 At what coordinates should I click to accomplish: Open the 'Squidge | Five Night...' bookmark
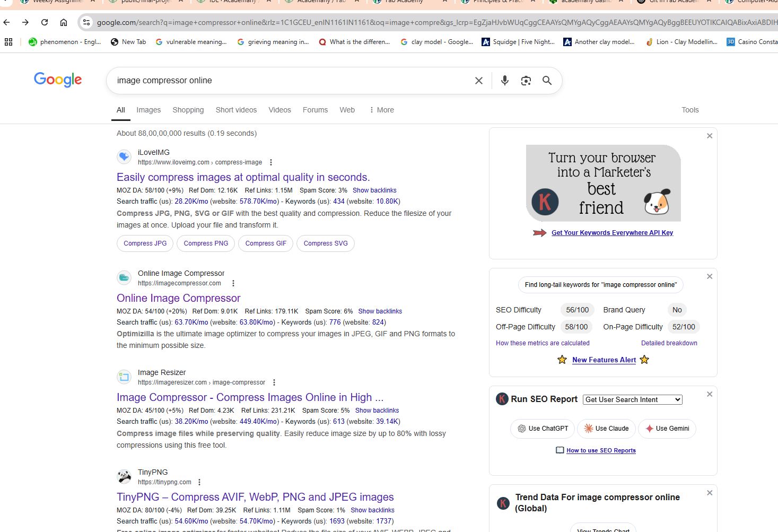click(518, 42)
